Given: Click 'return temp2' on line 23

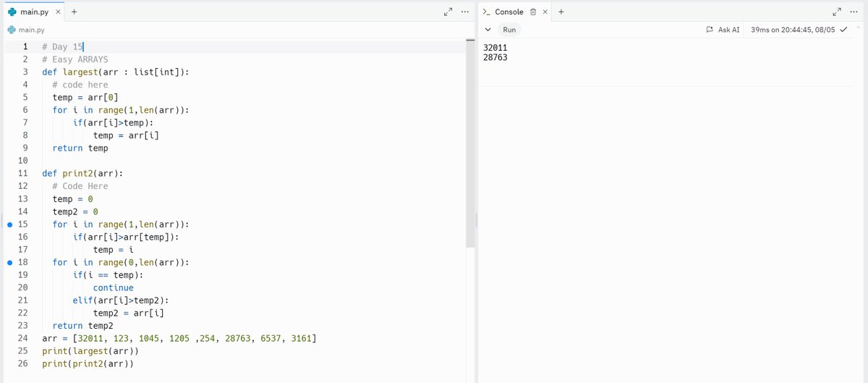Looking at the screenshot, I should point(83,325).
